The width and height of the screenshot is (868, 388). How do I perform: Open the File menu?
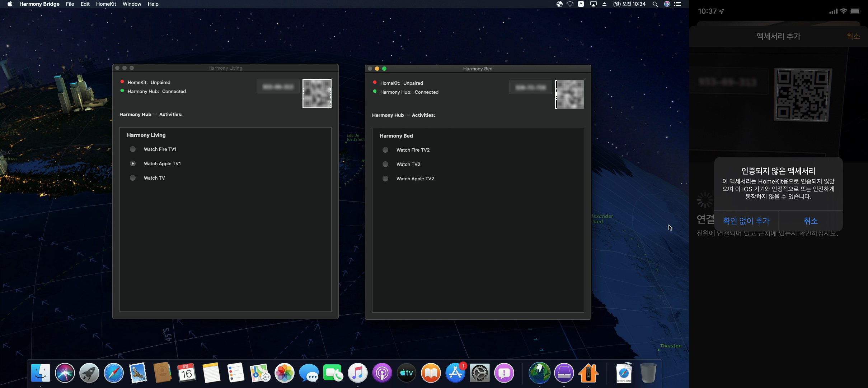70,4
